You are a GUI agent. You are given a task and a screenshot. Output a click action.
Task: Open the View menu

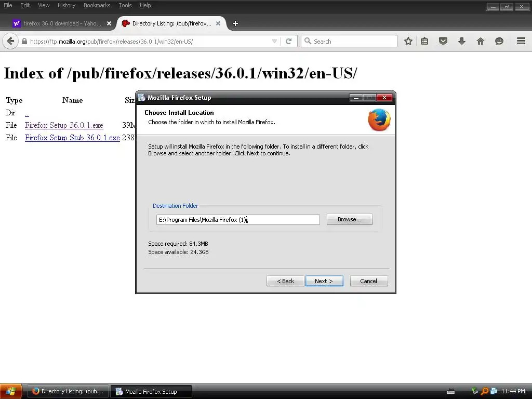44,5
